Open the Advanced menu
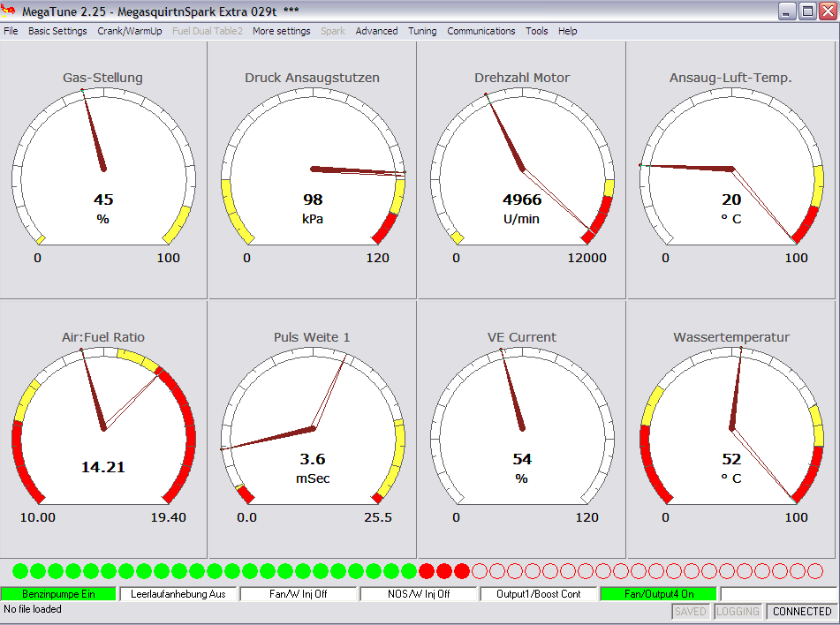The height and width of the screenshot is (625, 840). [x=376, y=31]
